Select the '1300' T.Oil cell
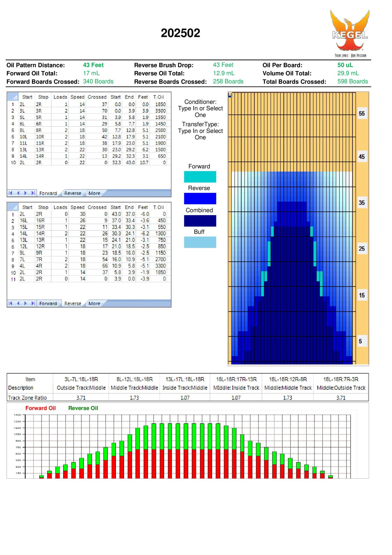The height and width of the screenshot is (555, 392). 158,234
